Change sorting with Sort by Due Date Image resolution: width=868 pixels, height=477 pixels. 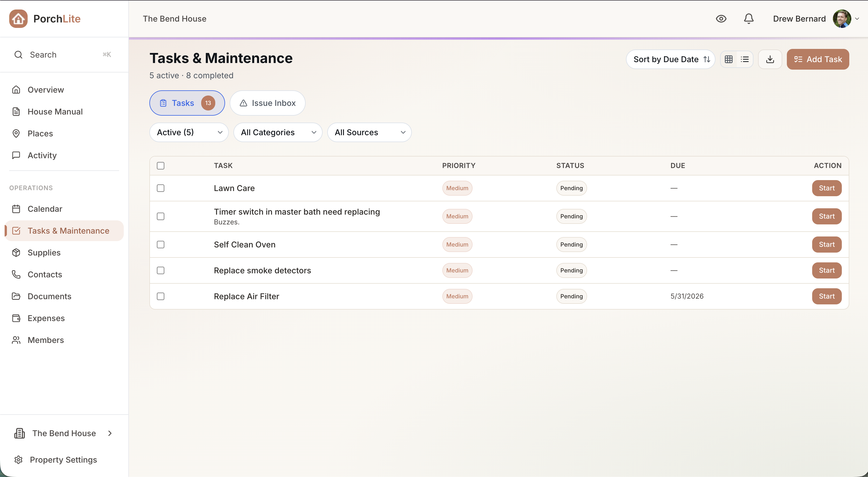[x=670, y=59]
